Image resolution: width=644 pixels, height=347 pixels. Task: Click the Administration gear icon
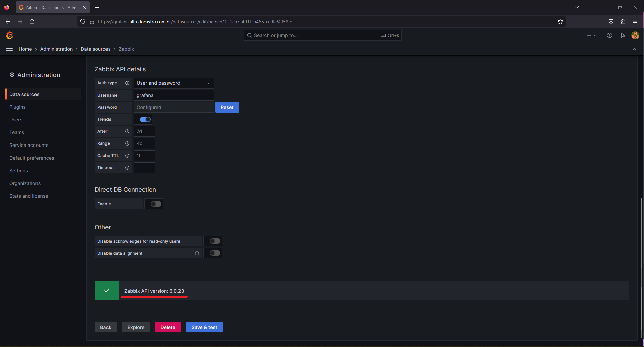(12, 75)
